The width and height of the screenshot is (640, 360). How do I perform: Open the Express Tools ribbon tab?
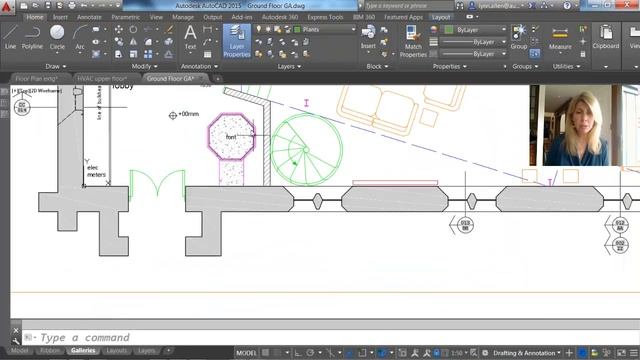point(325,17)
